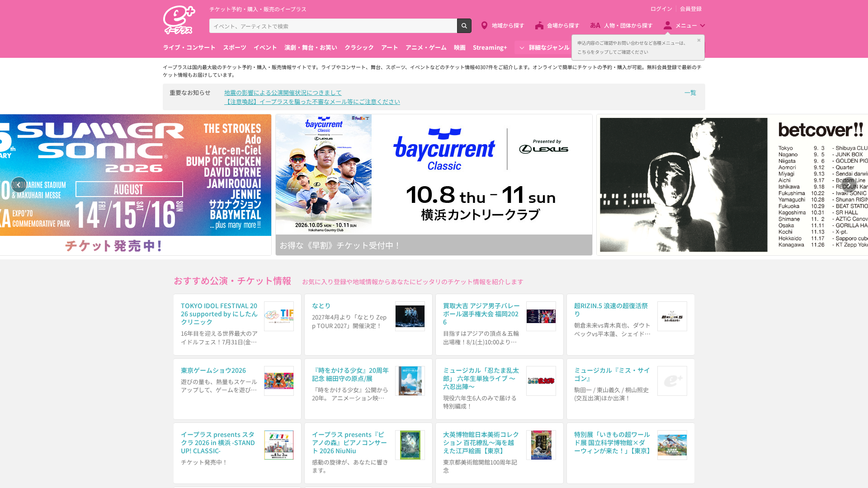Open 大英博物館日本美術コレクション title link
868x488 pixels.
pyautogui.click(x=481, y=442)
